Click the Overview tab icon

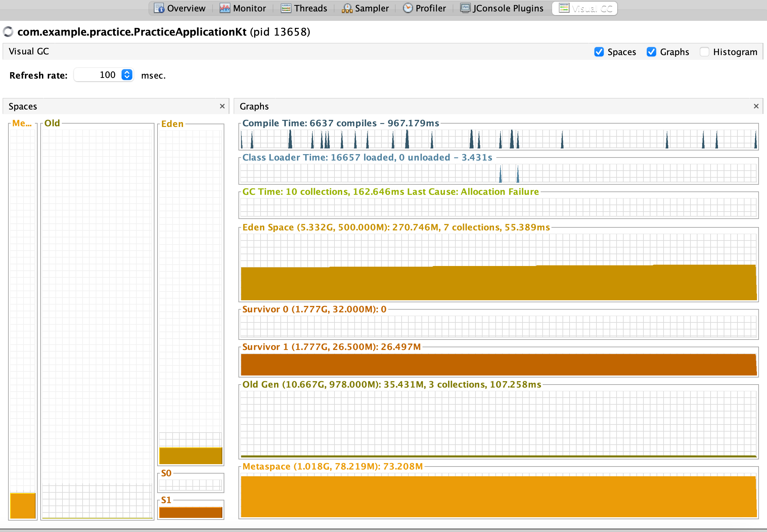tap(159, 8)
